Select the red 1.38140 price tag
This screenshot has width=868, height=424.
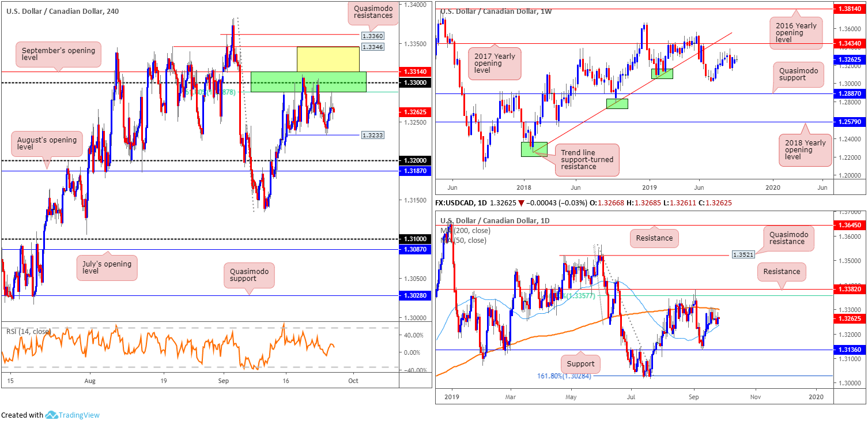(x=849, y=9)
